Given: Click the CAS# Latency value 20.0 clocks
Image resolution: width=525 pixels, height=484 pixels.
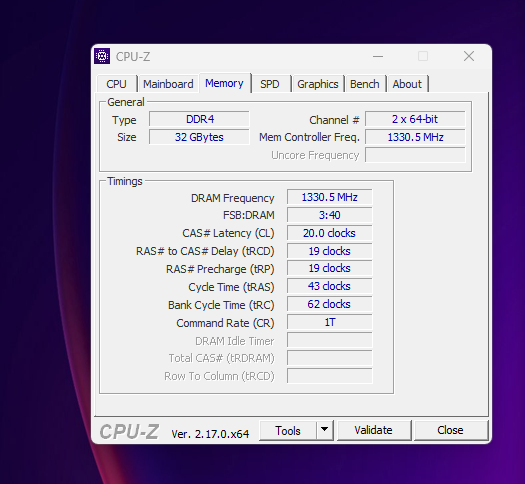Looking at the screenshot, I should (329, 233).
